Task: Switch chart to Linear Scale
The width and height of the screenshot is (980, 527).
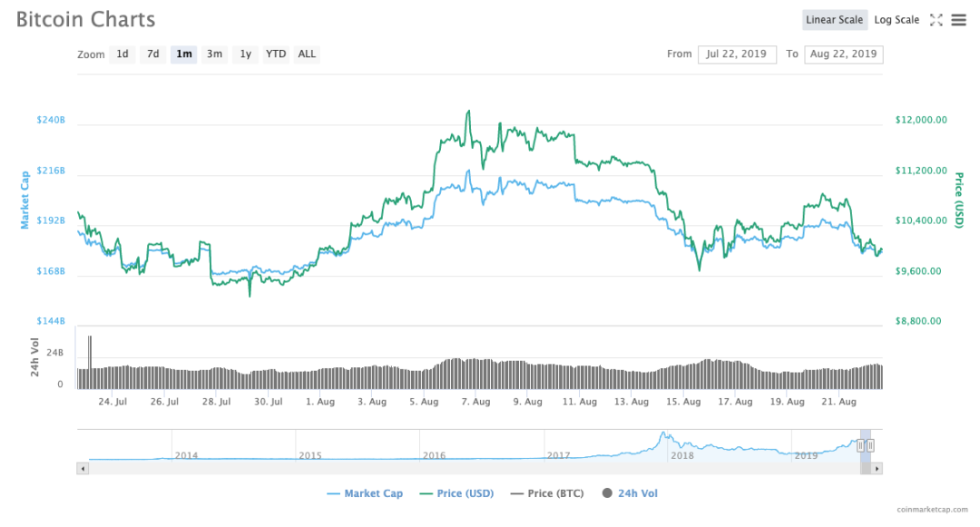Action: [834, 20]
